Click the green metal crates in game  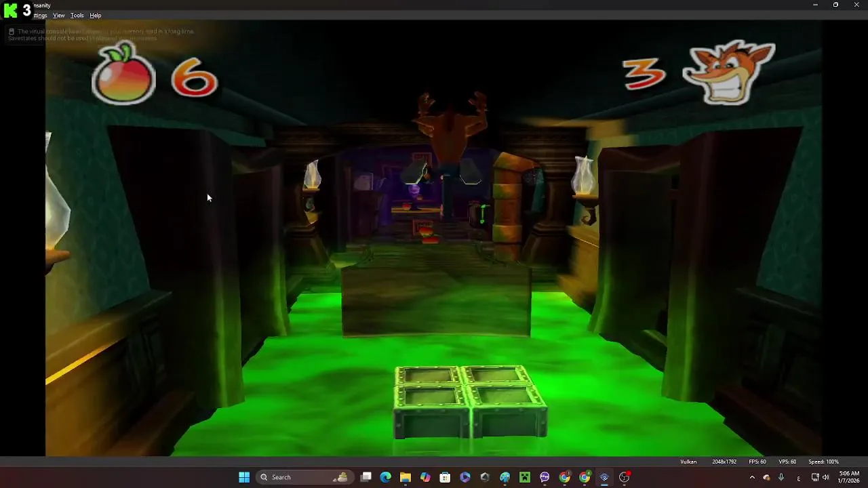point(471,402)
